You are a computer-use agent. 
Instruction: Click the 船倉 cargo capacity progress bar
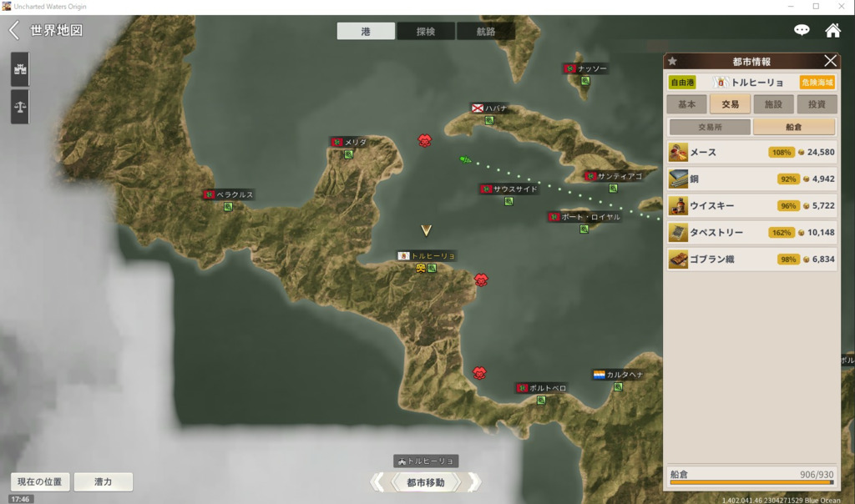click(752, 482)
